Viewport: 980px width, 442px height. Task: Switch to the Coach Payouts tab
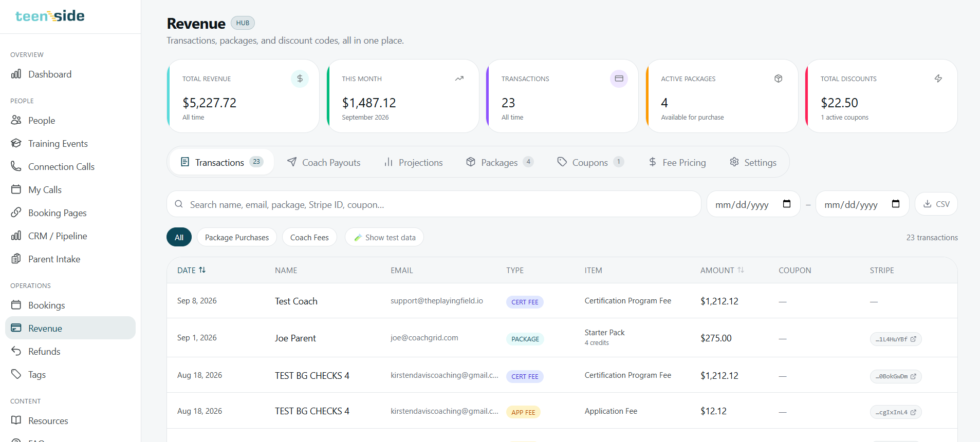(x=324, y=162)
